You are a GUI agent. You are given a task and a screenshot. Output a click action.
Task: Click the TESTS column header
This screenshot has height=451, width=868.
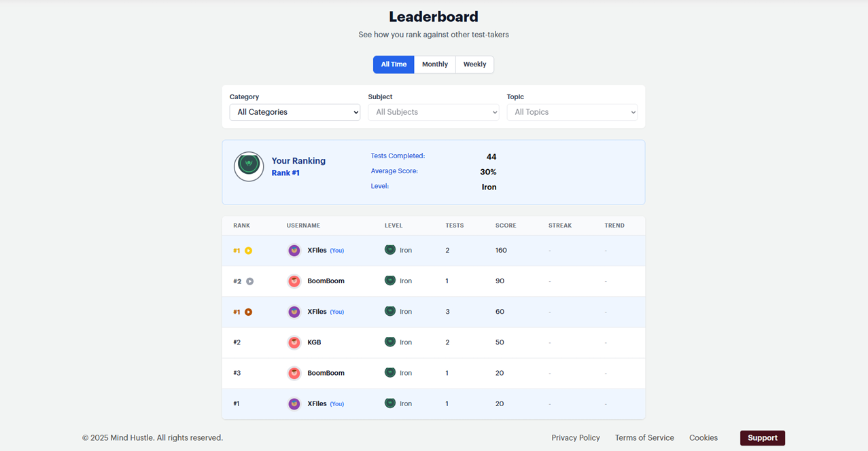(x=455, y=225)
